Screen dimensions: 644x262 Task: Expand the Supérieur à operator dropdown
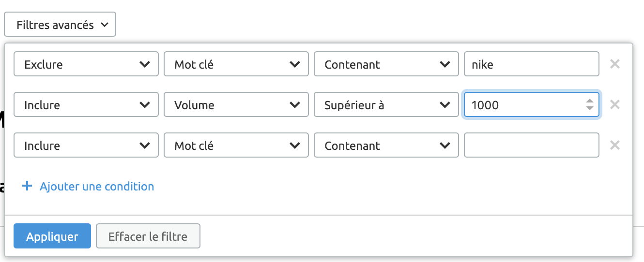[x=386, y=105]
